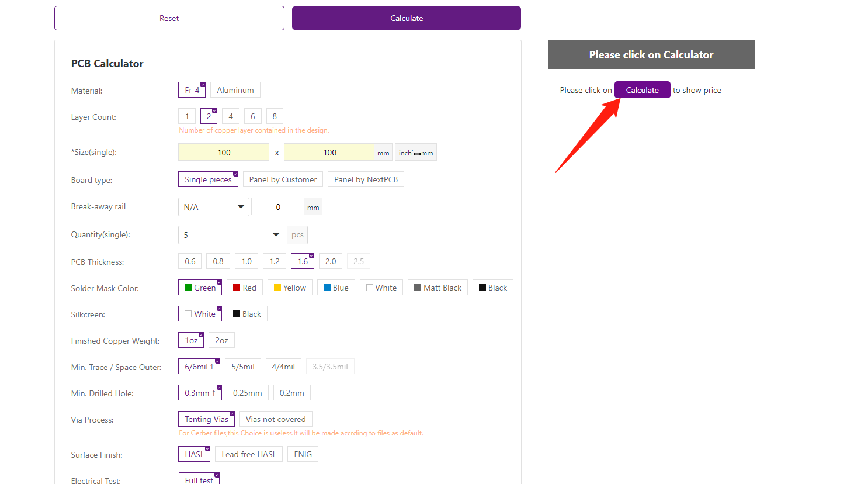Expand the Quantity dropdown showing 5
This screenshot has height=484, width=868.
click(232, 235)
